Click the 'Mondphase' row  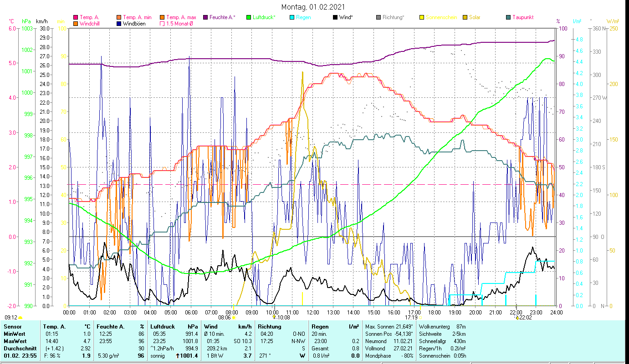point(389,356)
